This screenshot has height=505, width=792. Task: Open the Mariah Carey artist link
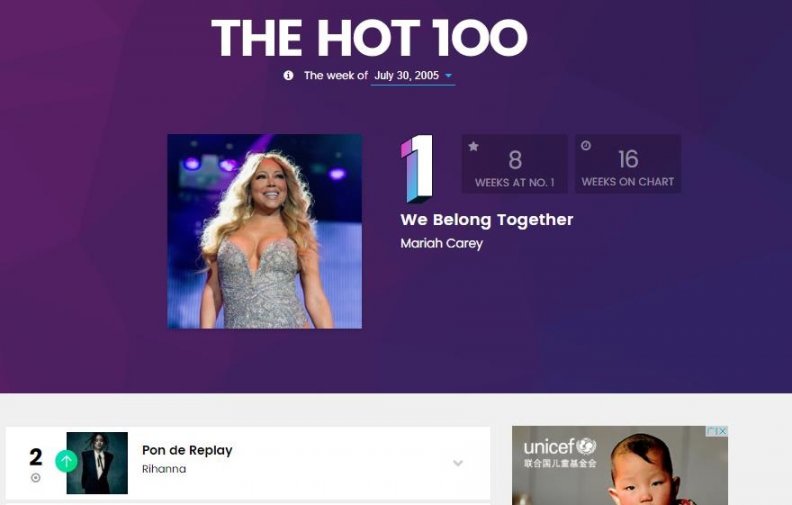pyautogui.click(x=441, y=243)
